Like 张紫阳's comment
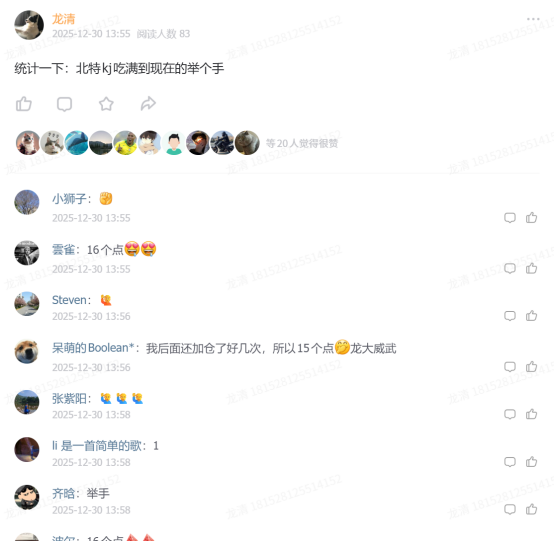 531,414
